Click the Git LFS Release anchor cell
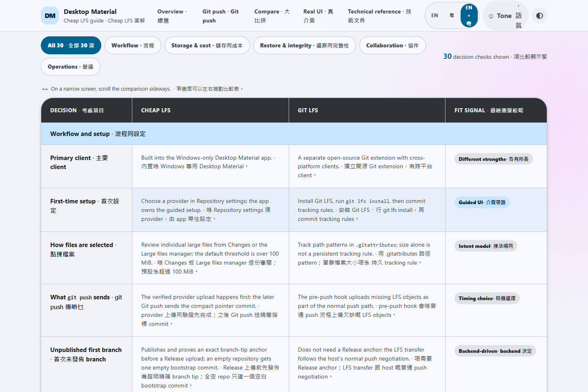Image resolution: width=588 pixels, height=392 pixels. pyautogui.click(x=367, y=365)
